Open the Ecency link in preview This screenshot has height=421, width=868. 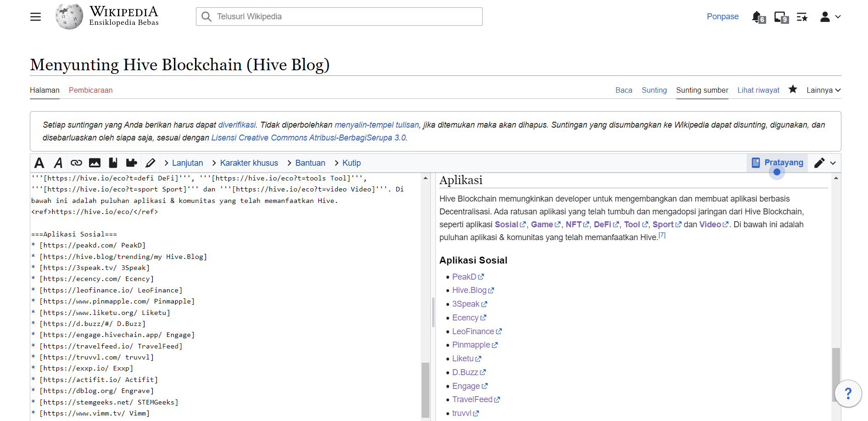coord(469,318)
